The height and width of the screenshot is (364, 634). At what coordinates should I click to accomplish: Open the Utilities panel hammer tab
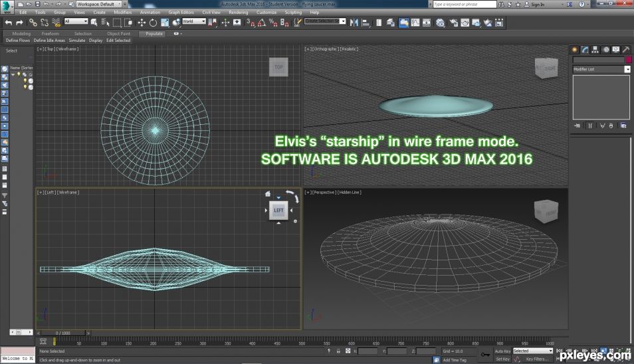click(626, 49)
